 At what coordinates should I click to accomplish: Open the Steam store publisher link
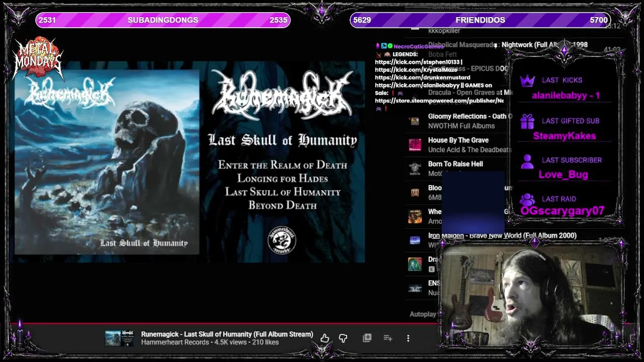coord(439,101)
